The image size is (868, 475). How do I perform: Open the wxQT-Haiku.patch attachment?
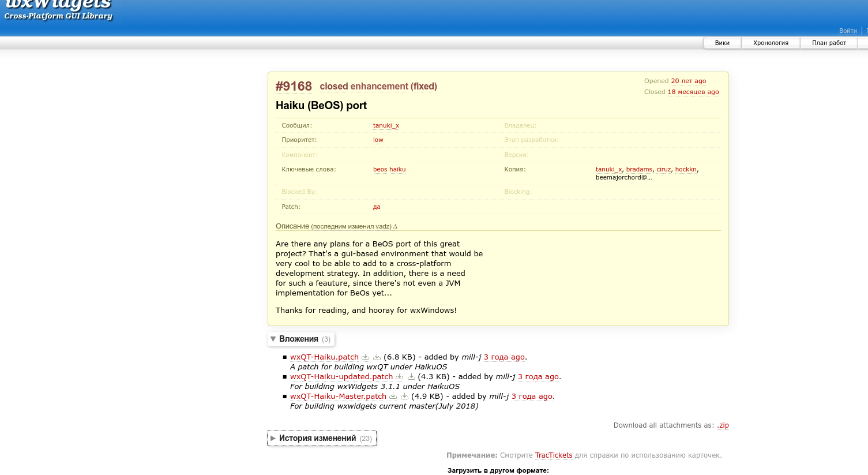click(324, 357)
